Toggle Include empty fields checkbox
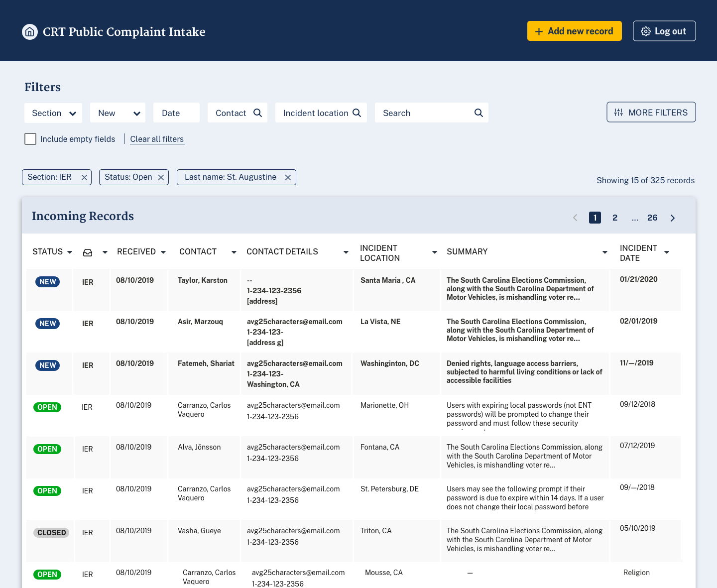This screenshot has width=717, height=588. tap(30, 139)
